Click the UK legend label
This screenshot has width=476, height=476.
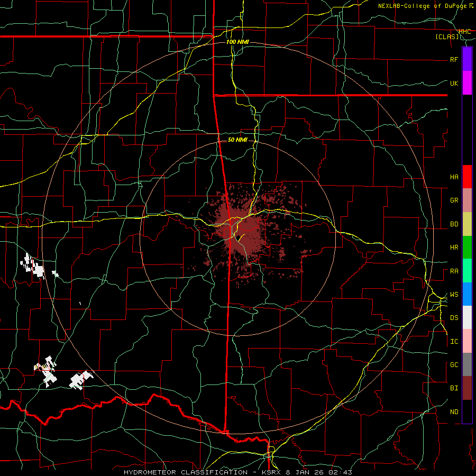(454, 83)
